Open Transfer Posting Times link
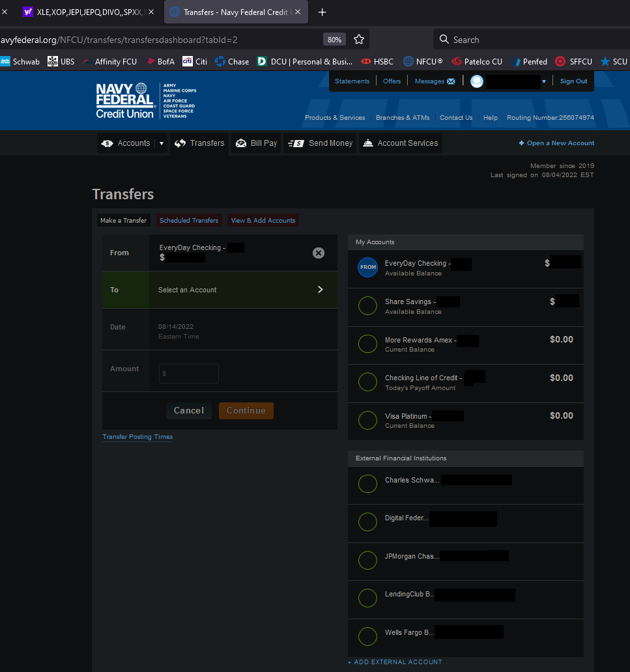Viewport: 630px width, 672px height. point(137,437)
